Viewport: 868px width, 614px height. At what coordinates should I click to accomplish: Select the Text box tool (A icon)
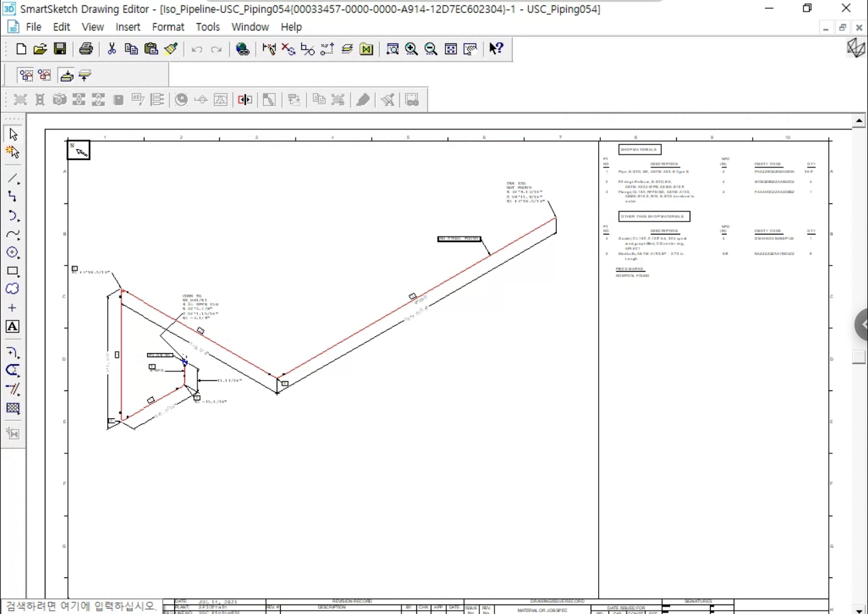(13, 327)
